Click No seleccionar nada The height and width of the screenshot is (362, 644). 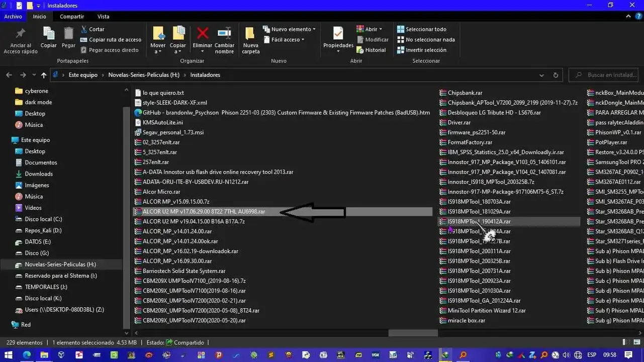426,40
